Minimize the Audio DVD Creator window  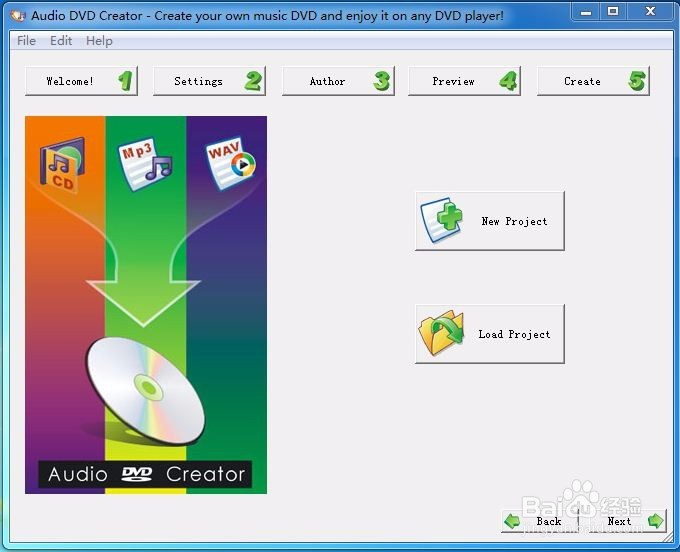pos(586,12)
